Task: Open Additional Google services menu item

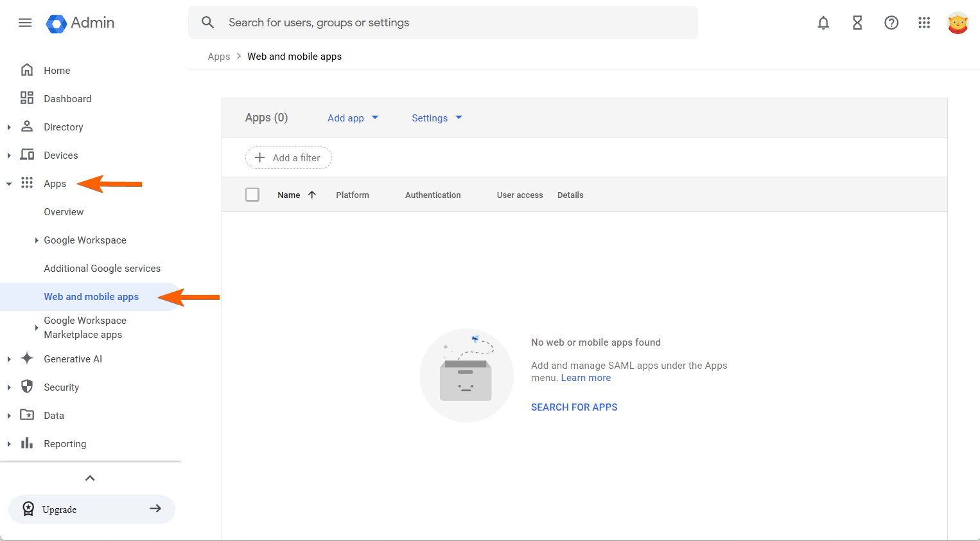Action: 102,269
